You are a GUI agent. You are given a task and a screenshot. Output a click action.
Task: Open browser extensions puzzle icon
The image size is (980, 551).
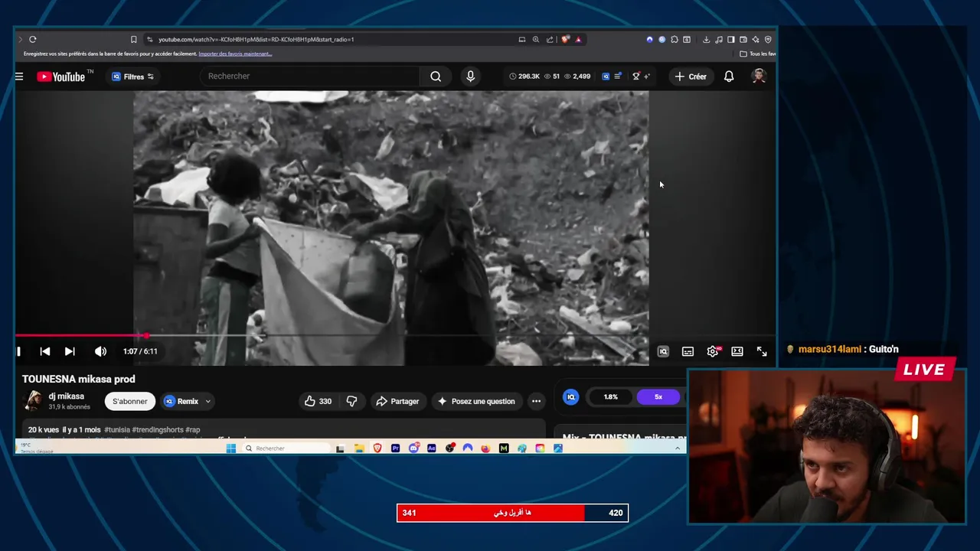pos(675,39)
